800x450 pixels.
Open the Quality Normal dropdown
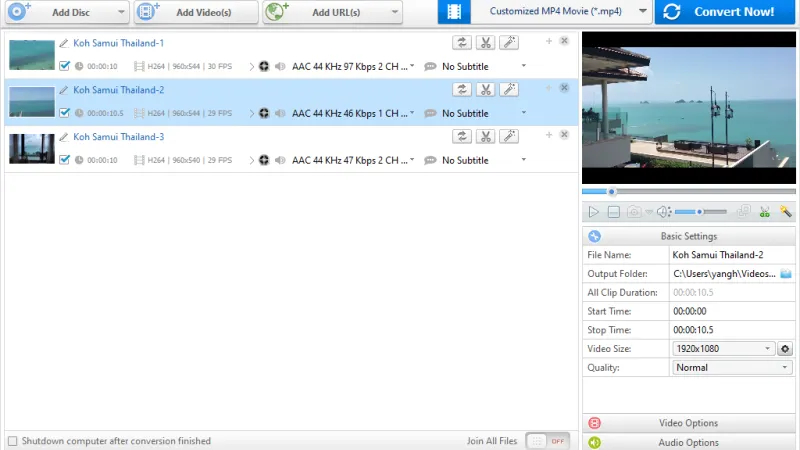point(785,368)
